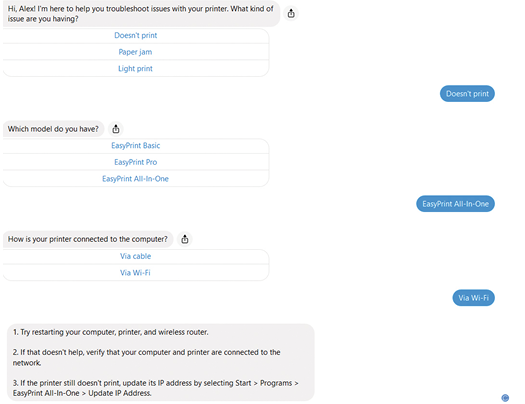Click the sent 'Via Wi-Fi' blue bubble

point(473,298)
